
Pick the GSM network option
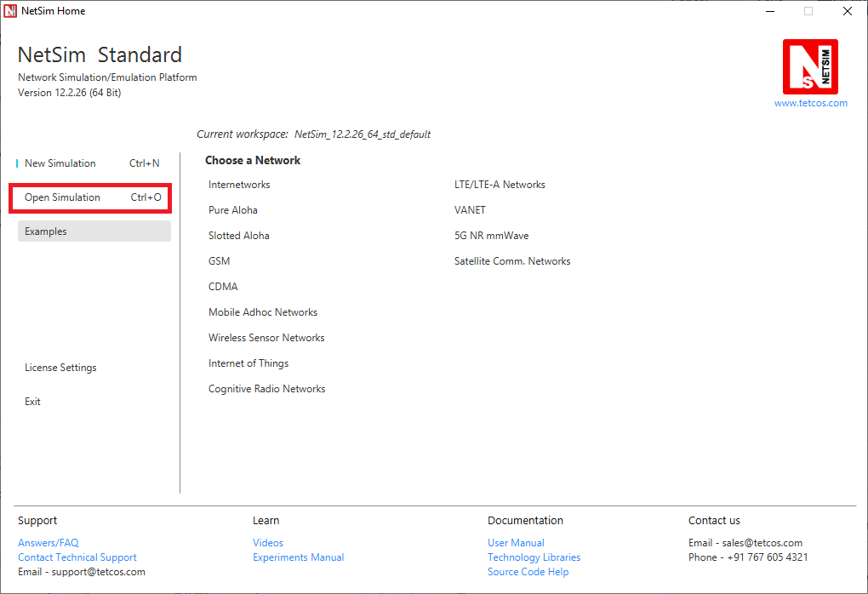point(220,260)
